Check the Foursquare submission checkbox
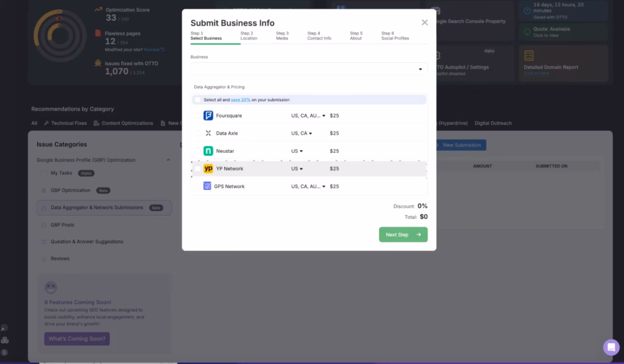 pyautogui.click(x=197, y=115)
